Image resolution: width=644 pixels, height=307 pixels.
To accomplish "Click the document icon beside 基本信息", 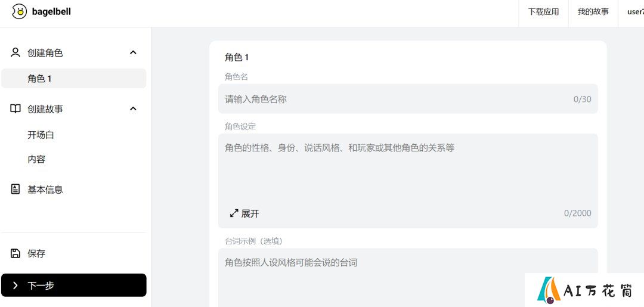I will (x=15, y=189).
